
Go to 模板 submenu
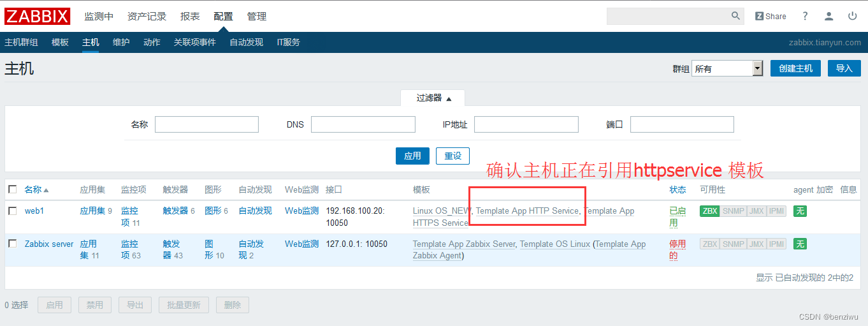tap(60, 42)
